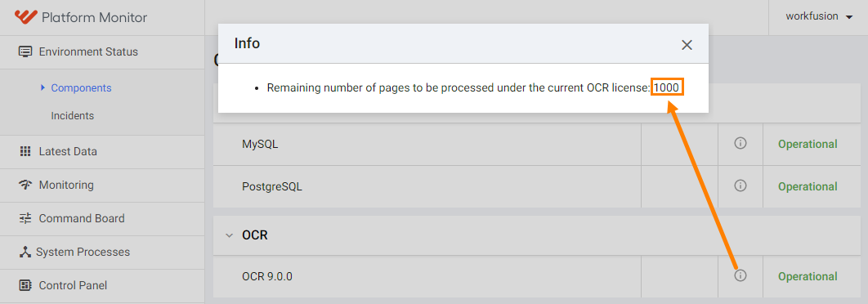The height and width of the screenshot is (304, 868).
Task: Close the Info dialog
Action: coord(687,45)
